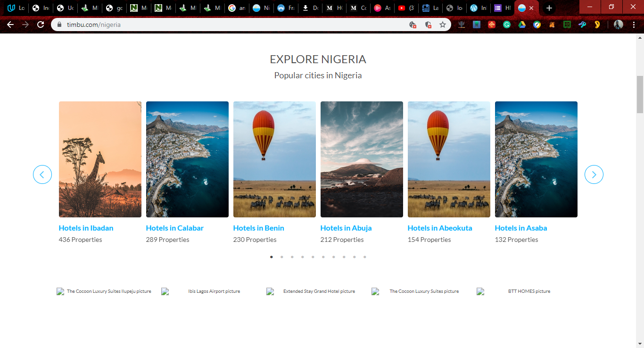This screenshot has width=644, height=348.
Task: Switch to the purple list-icon 'HI' tab
Action: click(x=503, y=8)
